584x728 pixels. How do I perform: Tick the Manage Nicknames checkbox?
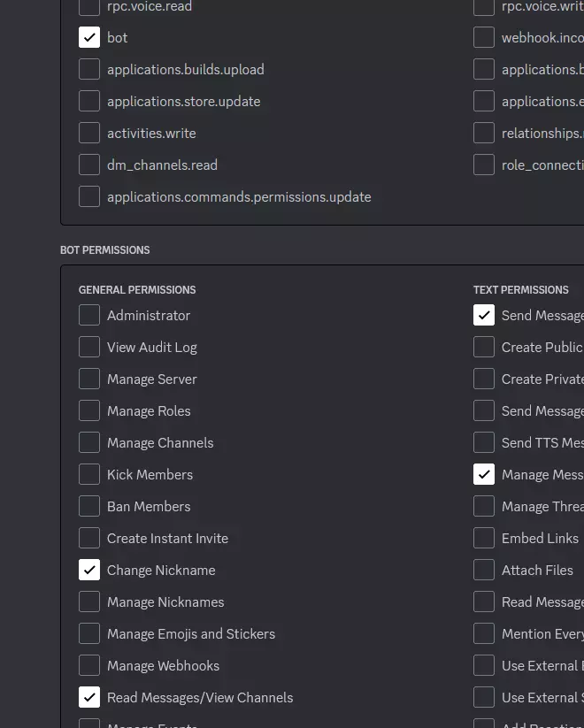89,602
